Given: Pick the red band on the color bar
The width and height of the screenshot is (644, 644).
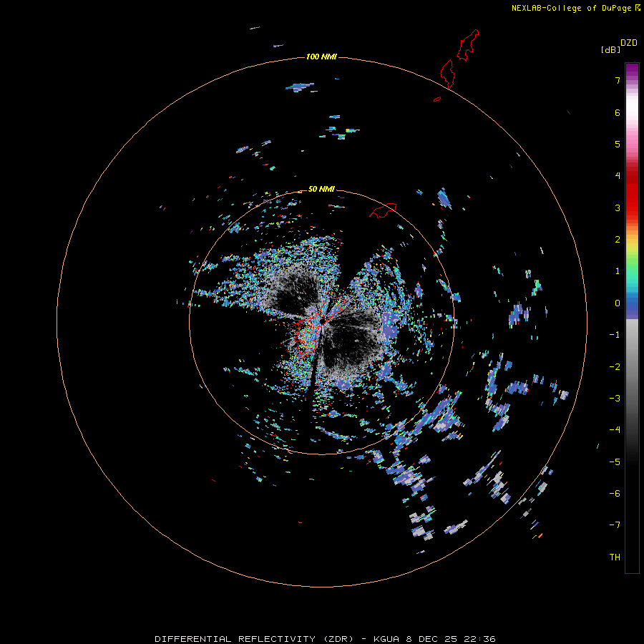Looking at the screenshot, I should (x=632, y=193).
